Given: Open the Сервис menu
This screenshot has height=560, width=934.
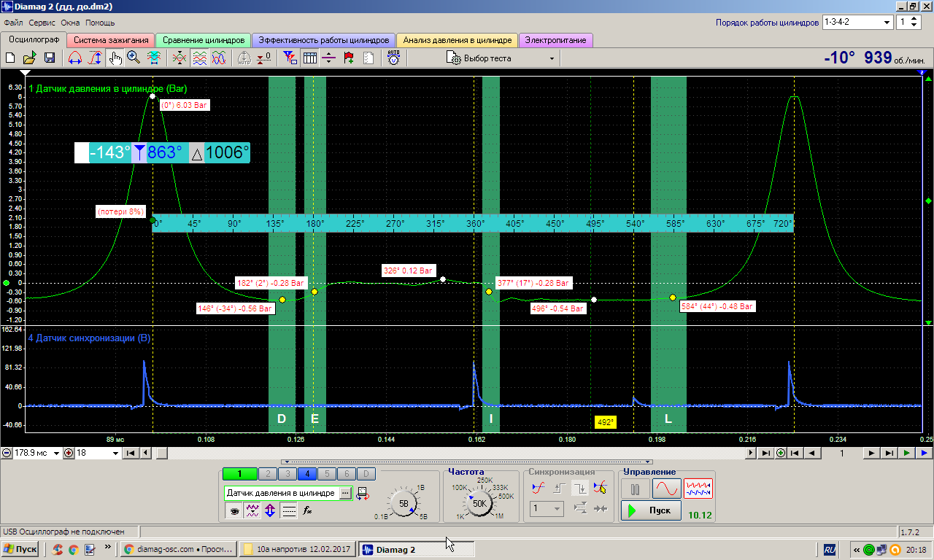Looking at the screenshot, I should 42,23.
